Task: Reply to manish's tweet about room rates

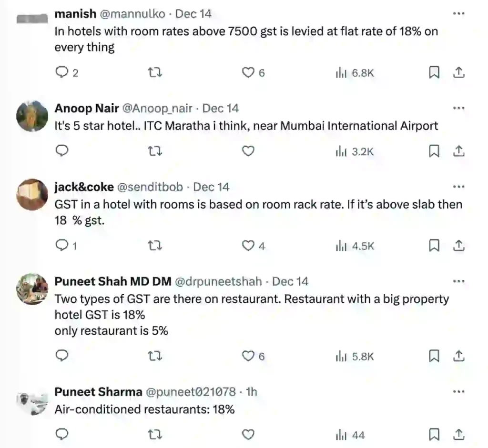Action: tap(63, 72)
